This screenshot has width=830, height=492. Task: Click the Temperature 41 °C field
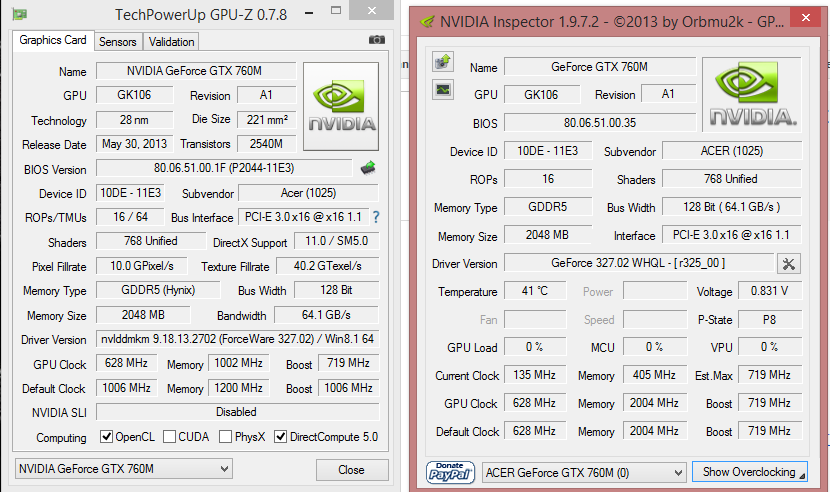[x=535, y=291]
